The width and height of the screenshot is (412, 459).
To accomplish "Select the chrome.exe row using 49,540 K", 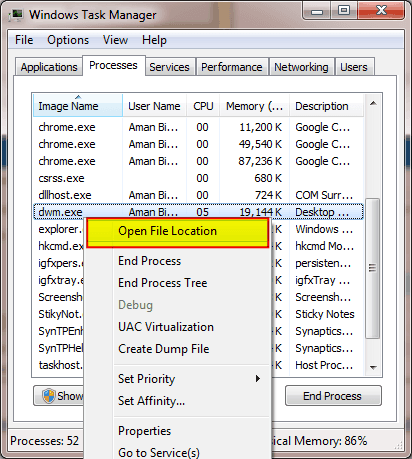I will (x=198, y=144).
